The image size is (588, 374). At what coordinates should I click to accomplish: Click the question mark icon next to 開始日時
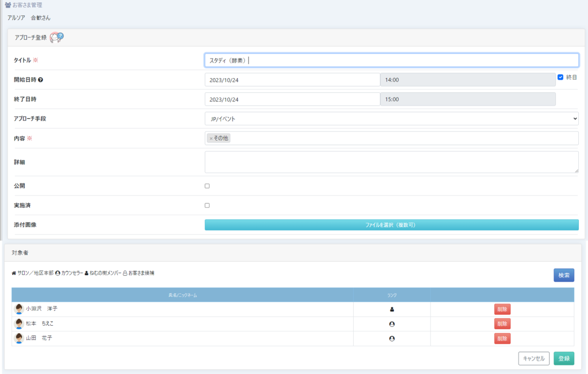coord(41,80)
